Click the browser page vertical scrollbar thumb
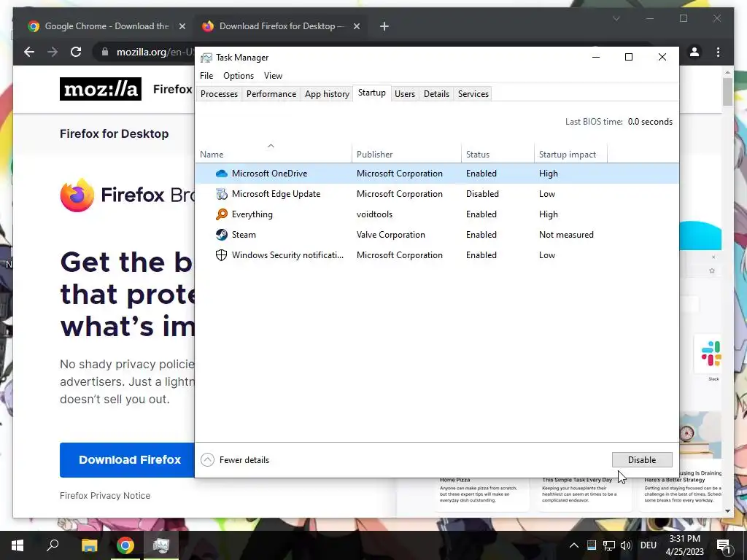This screenshot has height=560, width=747. point(727,91)
